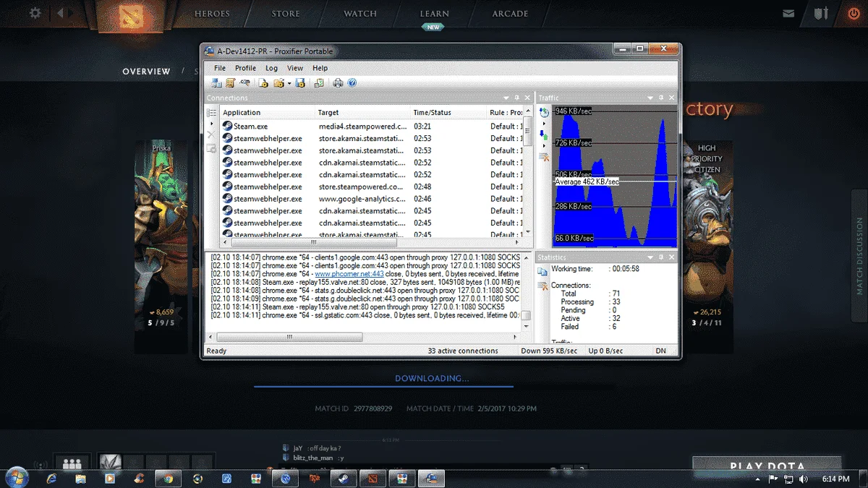Open the Windows Start button
This screenshot has width=868, height=488.
(x=17, y=477)
